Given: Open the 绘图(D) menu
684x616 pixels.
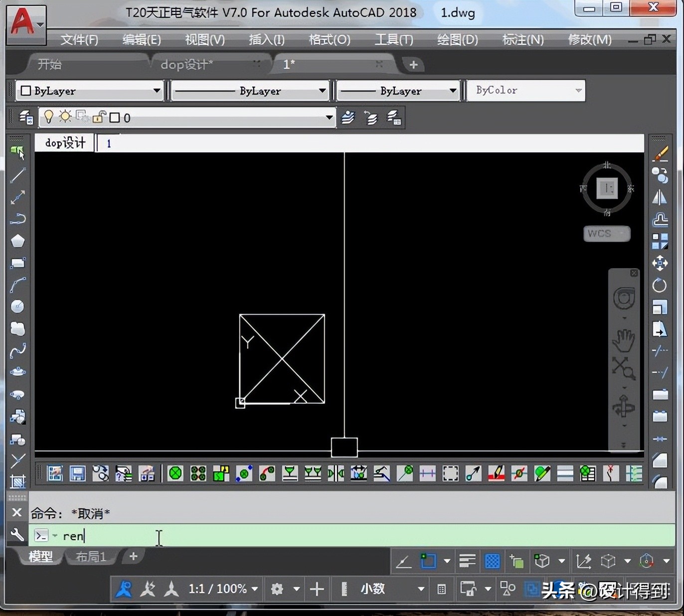Looking at the screenshot, I should 457,39.
